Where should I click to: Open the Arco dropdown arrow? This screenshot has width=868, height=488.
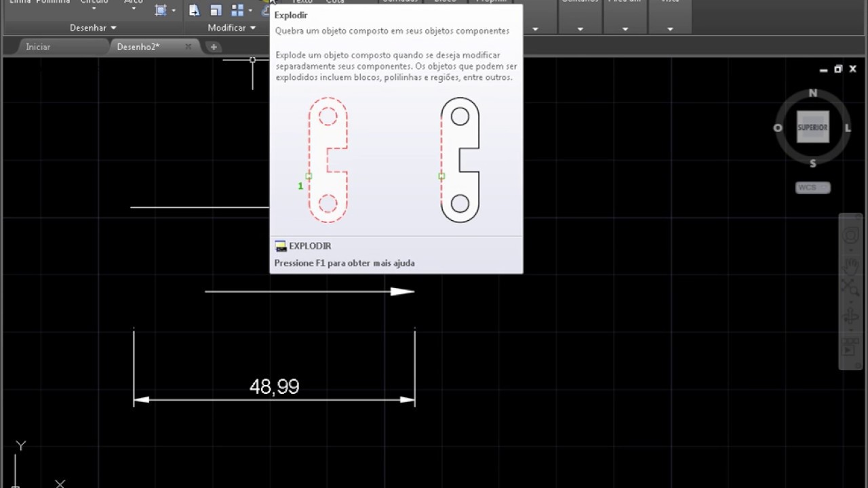tap(133, 9)
